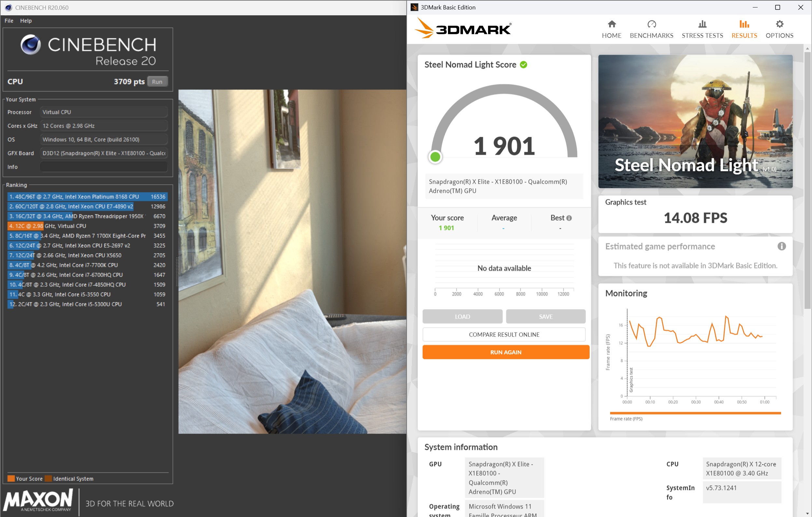Open the 3DMark Home tab
812x517 pixels.
(x=611, y=29)
